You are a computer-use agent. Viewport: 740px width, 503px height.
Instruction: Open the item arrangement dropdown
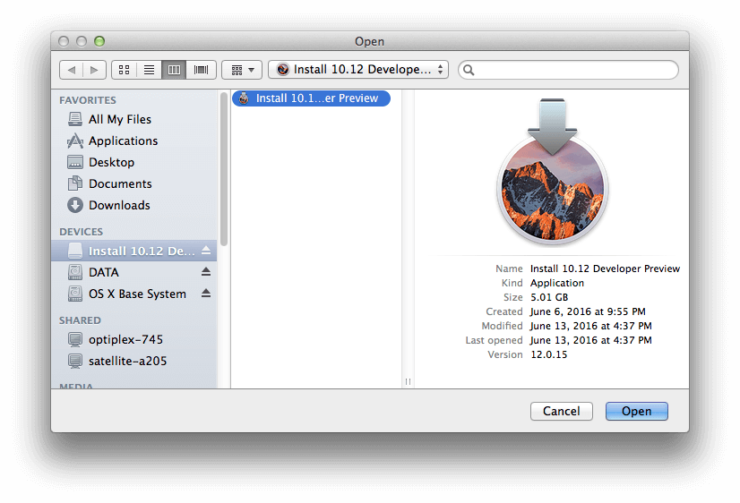(242, 70)
